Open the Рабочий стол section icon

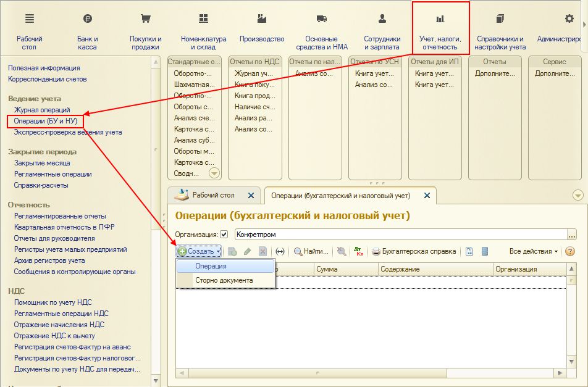point(29,19)
